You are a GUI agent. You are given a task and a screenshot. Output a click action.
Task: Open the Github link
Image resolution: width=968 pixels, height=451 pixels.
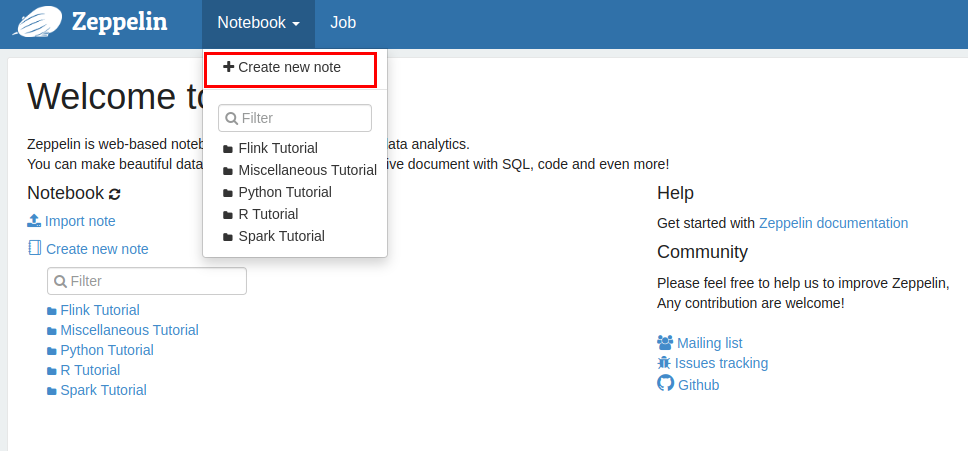point(699,385)
